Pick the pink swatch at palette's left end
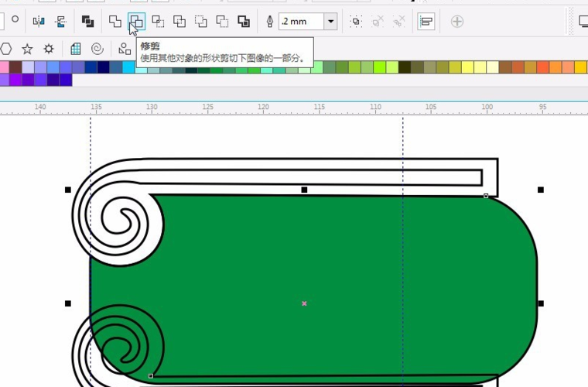The height and width of the screenshot is (387, 588). pos(4,67)
